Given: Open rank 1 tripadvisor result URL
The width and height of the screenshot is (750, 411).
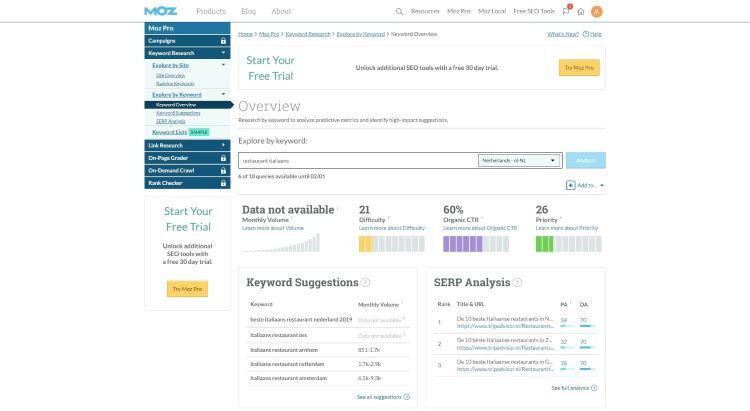Looking at the screenshot, I should [x=505, y=326].
